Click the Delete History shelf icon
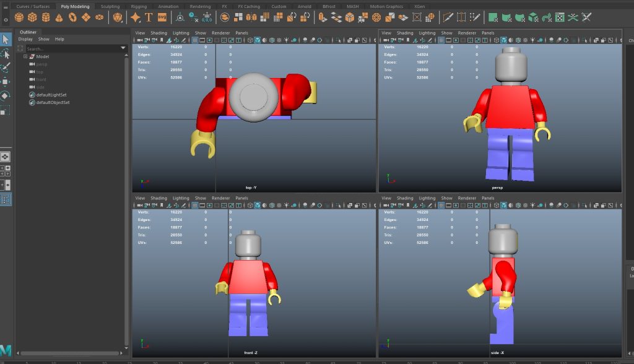Image resolution: width=634 pixels, height=364 pixels. 194,17
